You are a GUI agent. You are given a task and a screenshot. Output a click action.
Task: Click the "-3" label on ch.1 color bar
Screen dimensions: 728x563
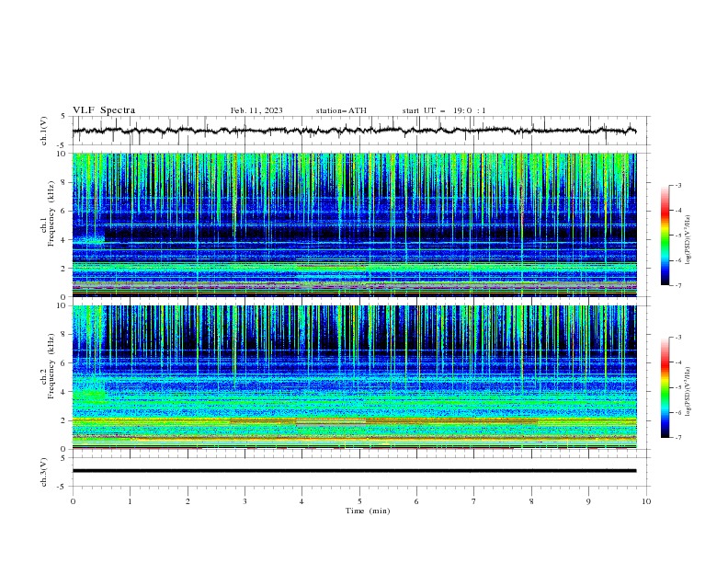pos(677,185)
